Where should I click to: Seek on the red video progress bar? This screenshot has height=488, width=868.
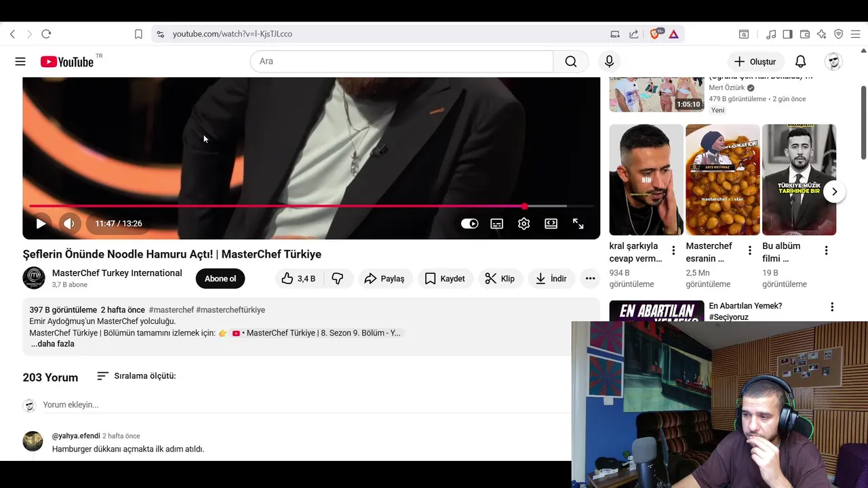tap(311, 206)
